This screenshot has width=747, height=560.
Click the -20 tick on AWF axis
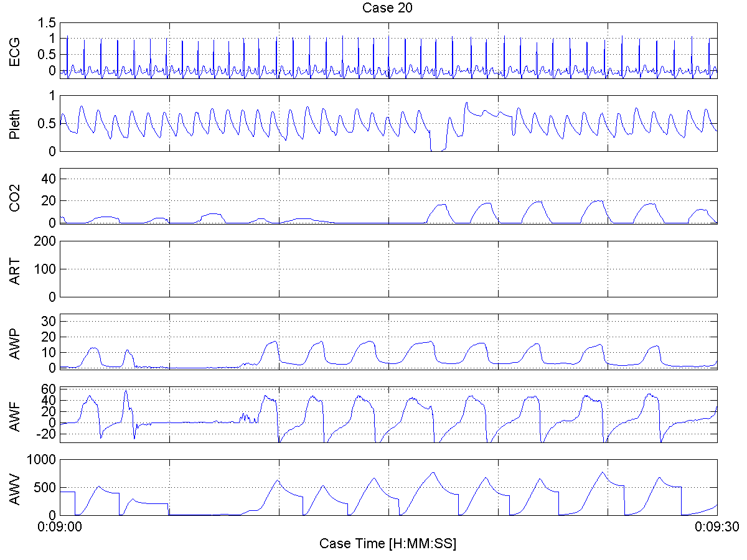[x=48, y=434]
